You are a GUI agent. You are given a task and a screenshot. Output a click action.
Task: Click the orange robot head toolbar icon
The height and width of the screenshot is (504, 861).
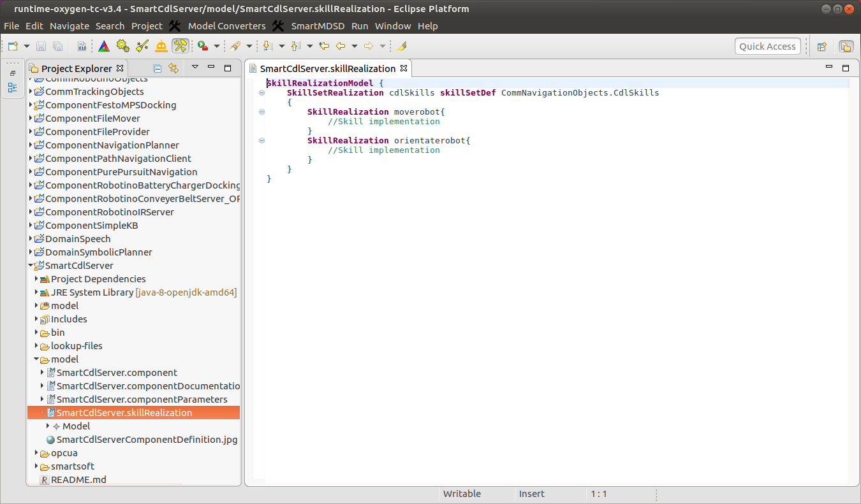coord(161,46)
